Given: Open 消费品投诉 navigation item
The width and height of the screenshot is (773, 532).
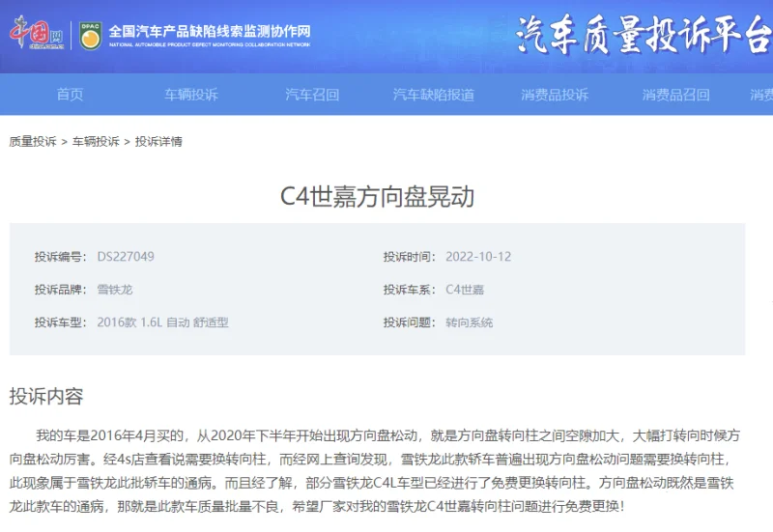Looking at the screenshot, I should 555,95.
